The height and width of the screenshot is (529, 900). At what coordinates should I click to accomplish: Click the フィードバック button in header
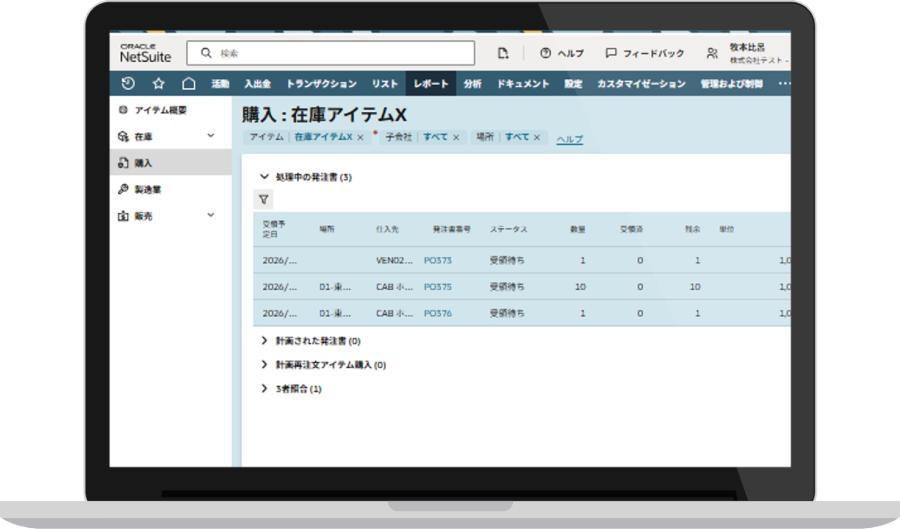[645, 53]
